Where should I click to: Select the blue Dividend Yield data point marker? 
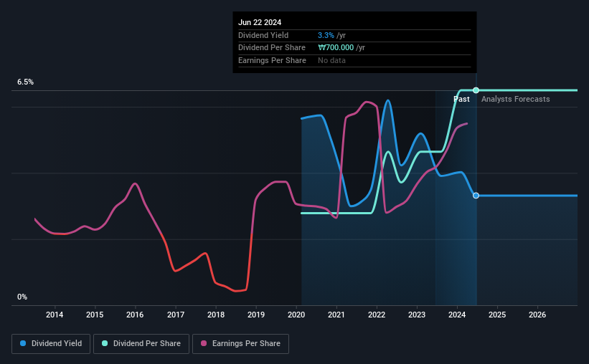(476, 196)
